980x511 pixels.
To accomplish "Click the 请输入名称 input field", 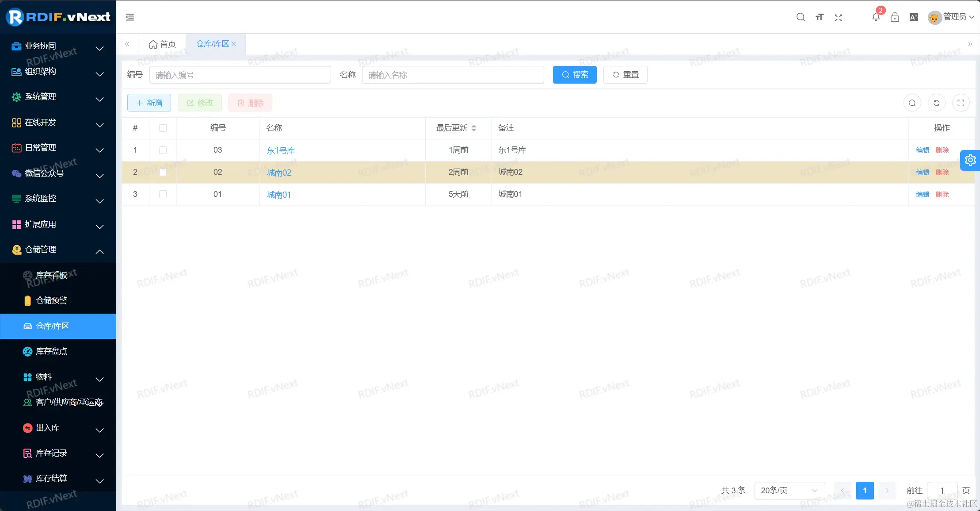I will pyautogui.click(x=453, y=75).
